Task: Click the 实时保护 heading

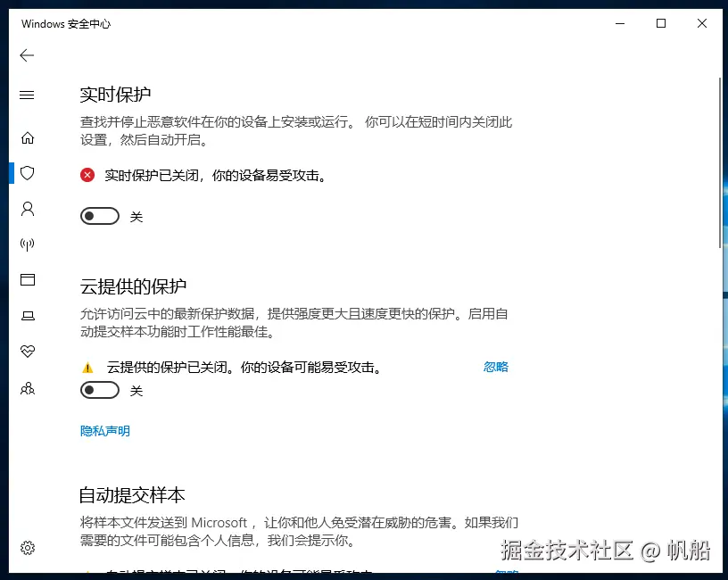Action: pyautogui.click(x=115, y=95)
